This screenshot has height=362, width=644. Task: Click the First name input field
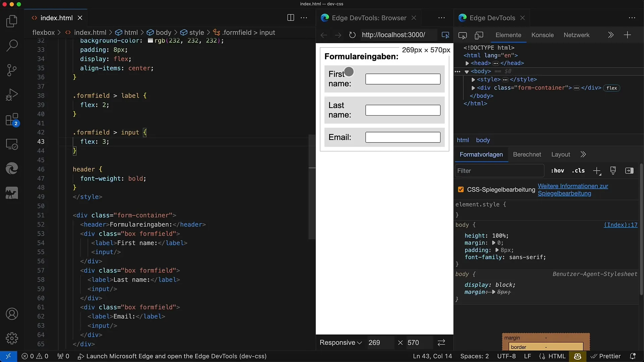pyautogui.click(x=403, y=79)
